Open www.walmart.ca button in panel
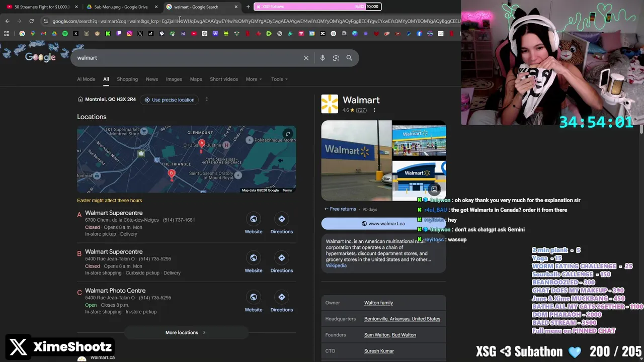 [x=383, y=224]
